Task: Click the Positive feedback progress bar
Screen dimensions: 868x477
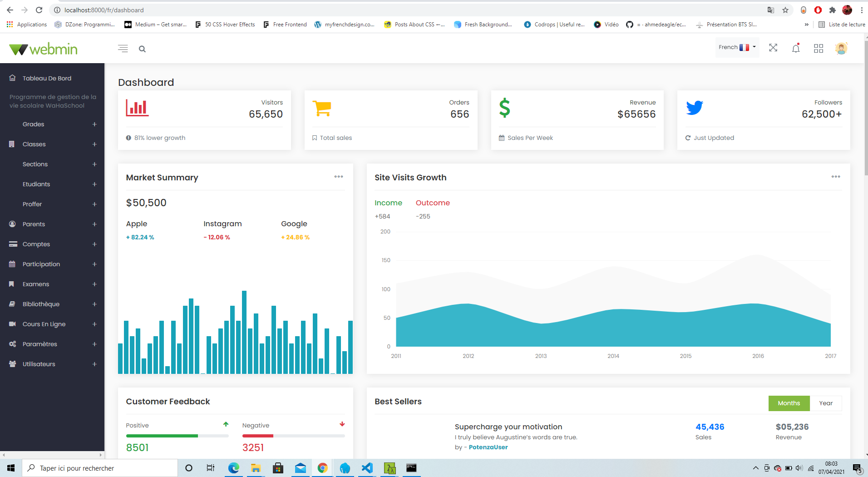Action: [177, 436]
